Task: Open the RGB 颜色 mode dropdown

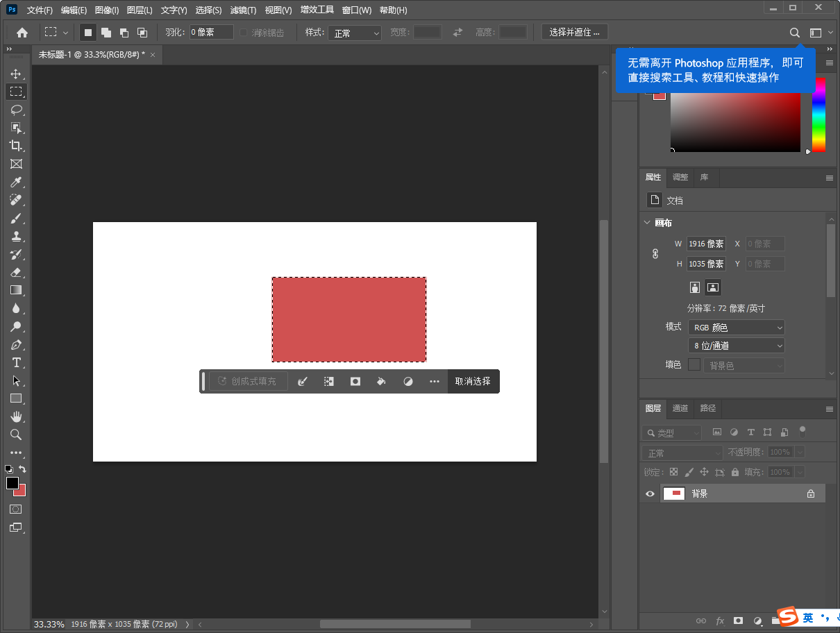Action: 737,327
